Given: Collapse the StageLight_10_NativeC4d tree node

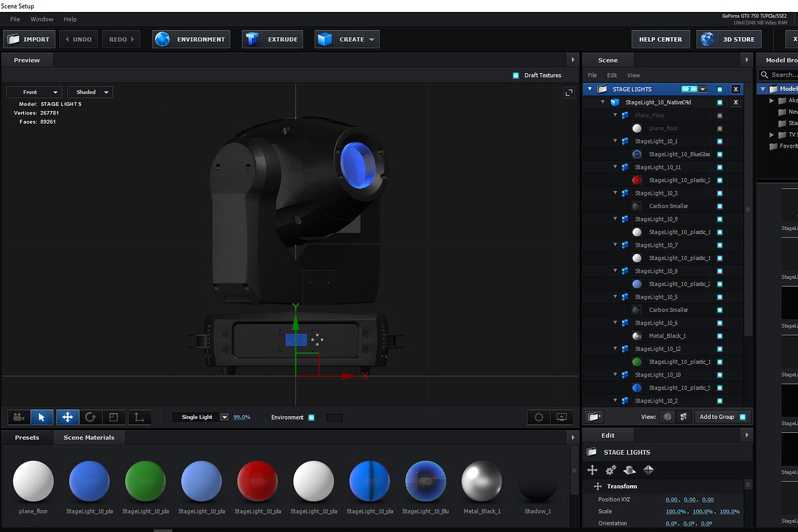Looking at the screenshot, I should (602, 102).
